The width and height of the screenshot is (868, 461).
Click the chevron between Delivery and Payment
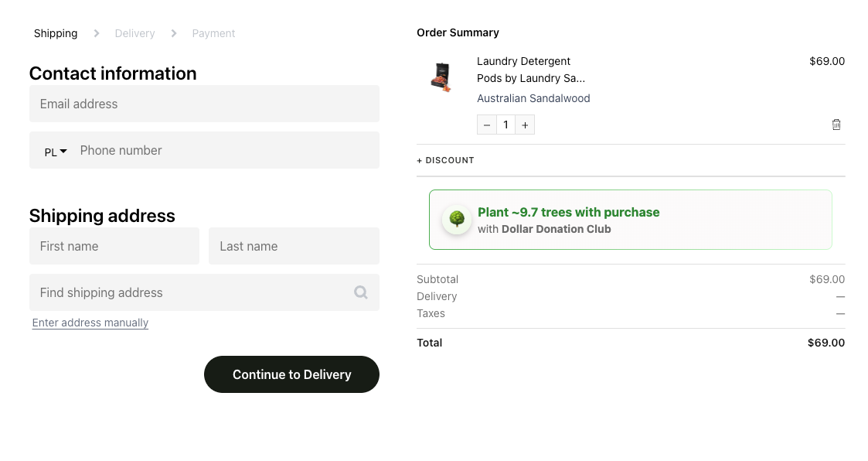174,33
